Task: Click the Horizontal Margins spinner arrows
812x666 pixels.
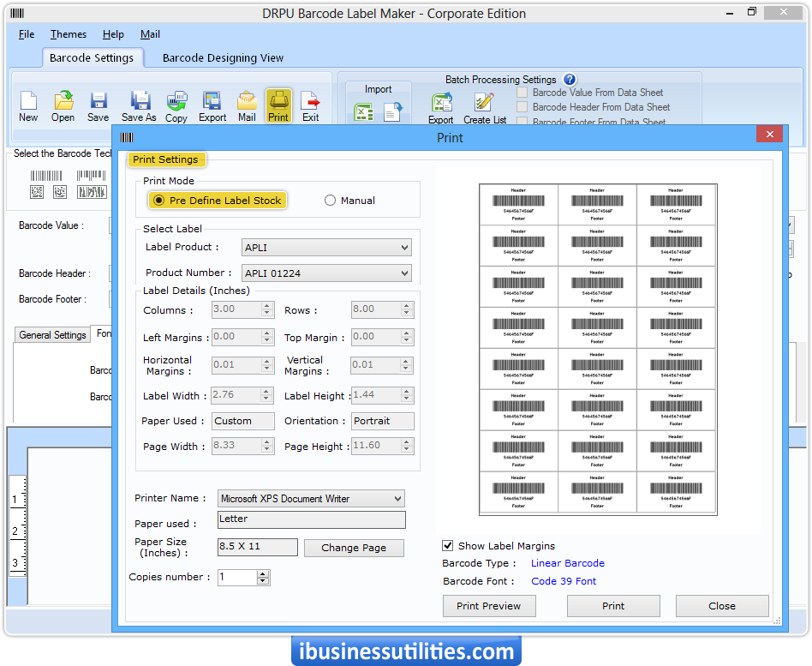Action: [x=266, y=365]
